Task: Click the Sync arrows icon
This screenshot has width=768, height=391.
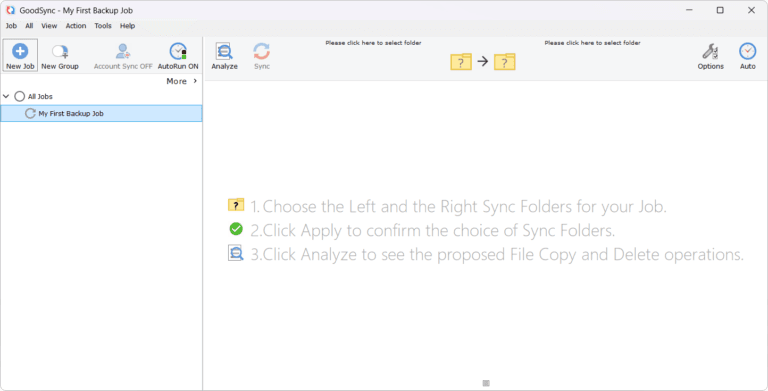Action: pos(262,51)
